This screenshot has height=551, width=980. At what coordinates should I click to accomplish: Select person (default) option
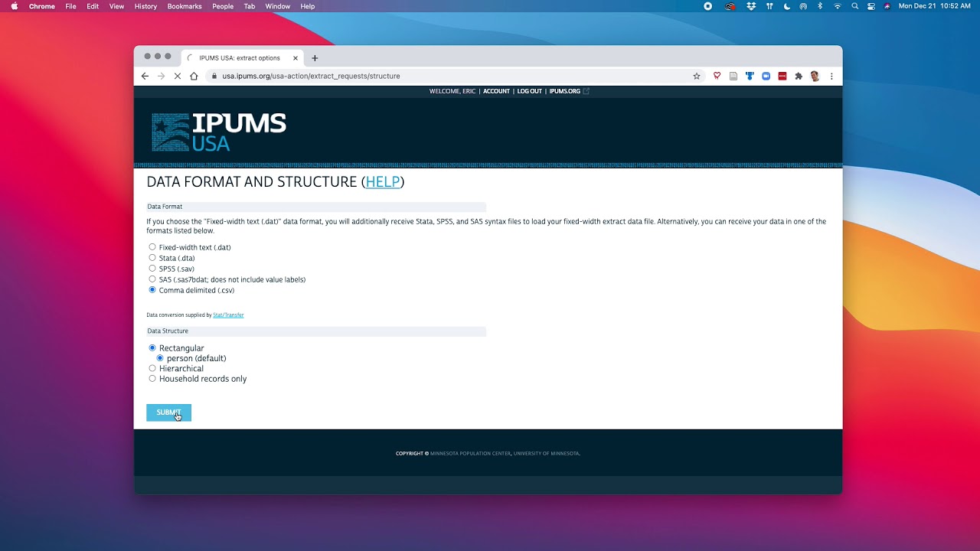coord(160,358)
